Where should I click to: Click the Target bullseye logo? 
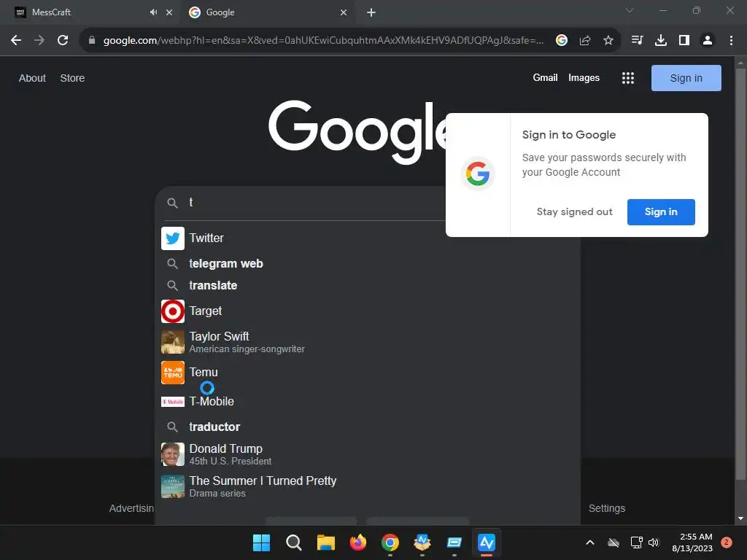pyautogui.click(x=172, y=311)
